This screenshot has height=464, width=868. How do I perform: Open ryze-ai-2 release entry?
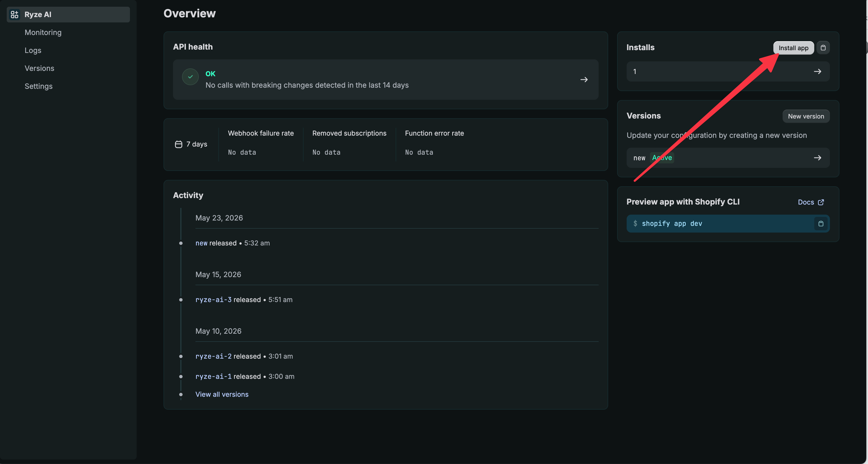click(213, 356)
